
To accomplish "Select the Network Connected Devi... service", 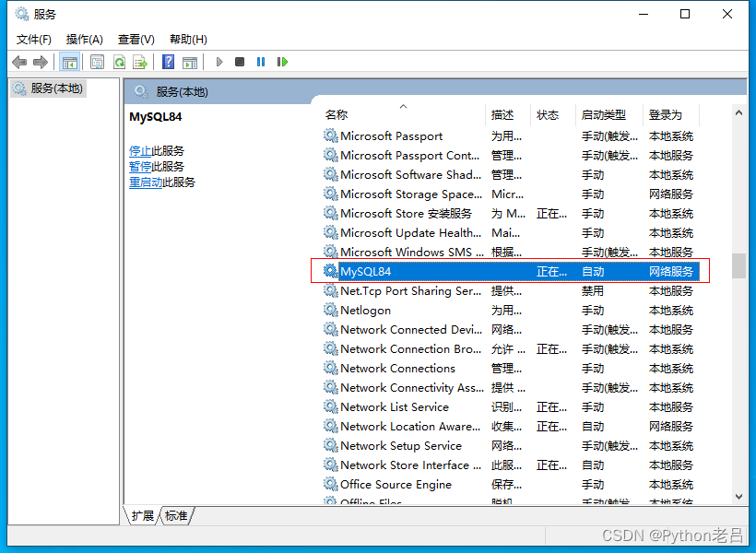I will click(x=511, y=329).
